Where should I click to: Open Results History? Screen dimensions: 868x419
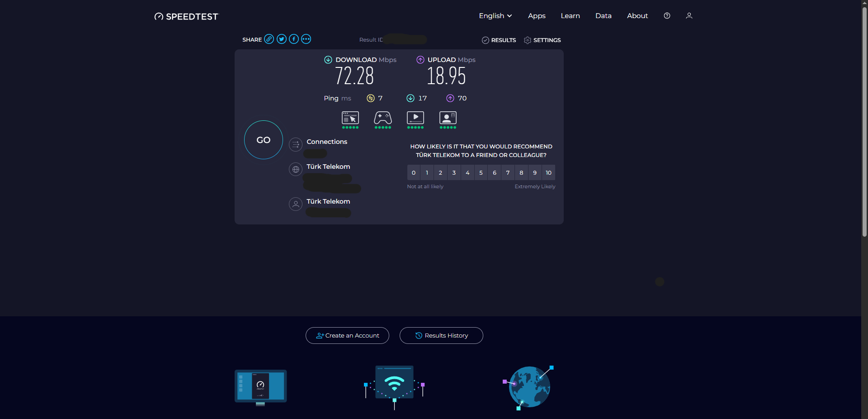pos(441,335)
